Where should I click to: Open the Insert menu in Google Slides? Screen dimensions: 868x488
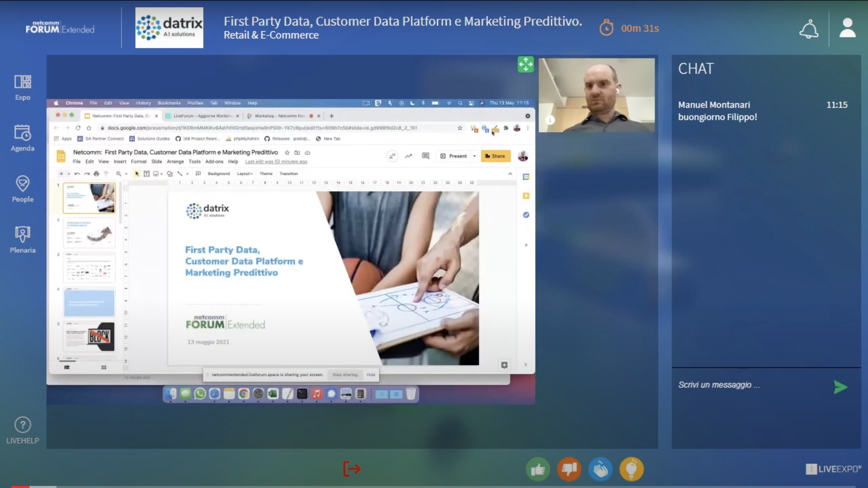(x=120, y=161)
